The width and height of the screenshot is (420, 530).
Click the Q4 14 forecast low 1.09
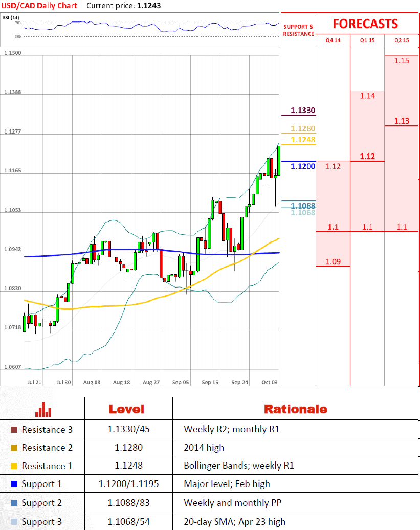[x=333, y=261]
